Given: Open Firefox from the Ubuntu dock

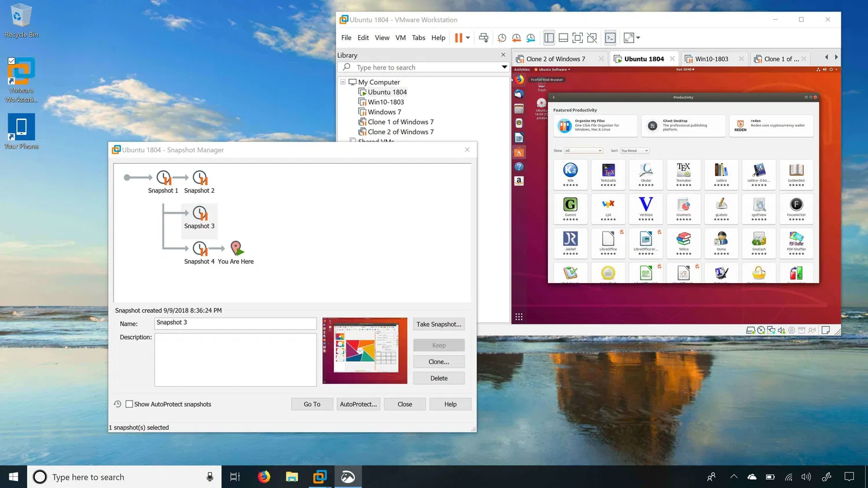Looking at the screenshot, I should tap(519, 80).
